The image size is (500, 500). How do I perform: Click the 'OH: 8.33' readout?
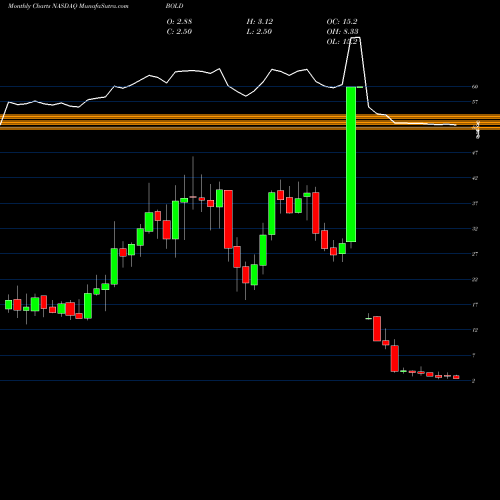[342, 32]
